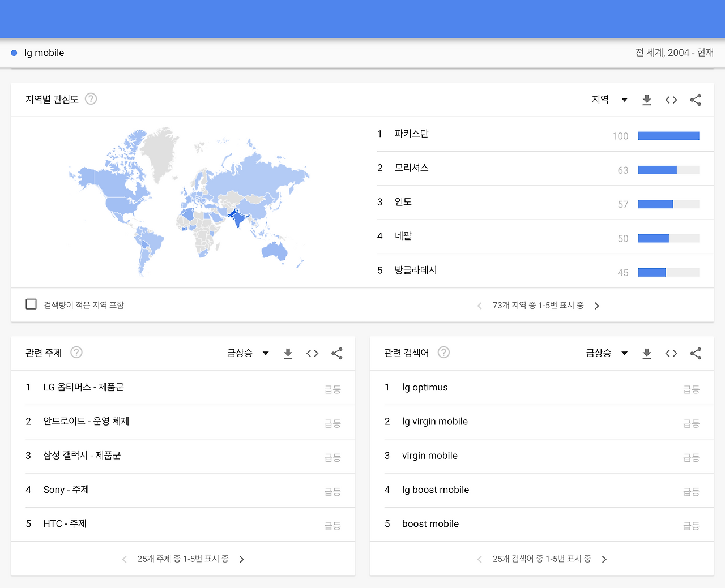Go to previous page of 73개 지역
Screen dimensions: 725x588
480,306
